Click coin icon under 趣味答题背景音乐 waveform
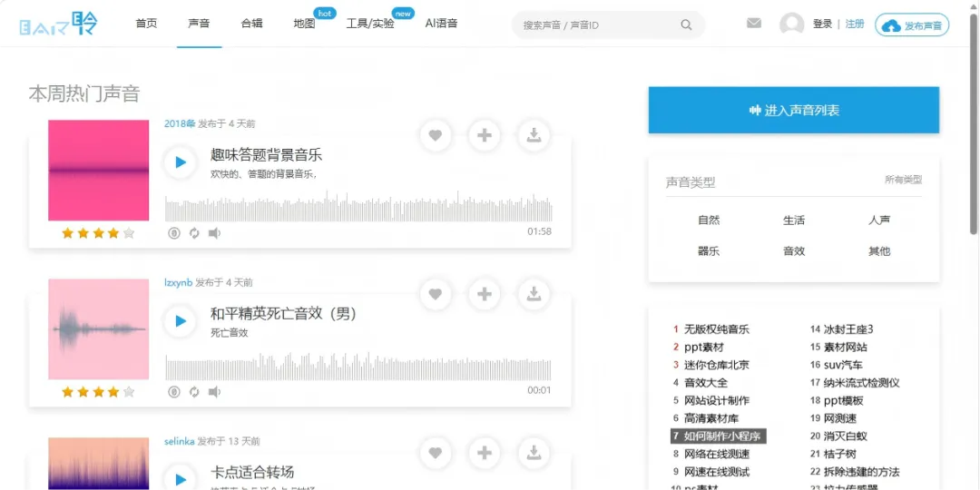The image size is (980, 490). click(x=174, y=233)
